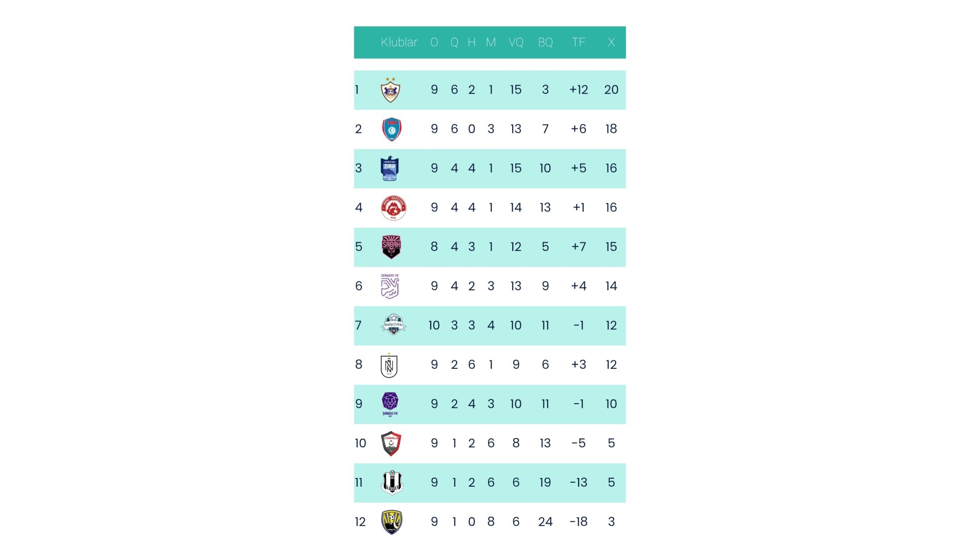Click the Klublar column header

point(399,43)
